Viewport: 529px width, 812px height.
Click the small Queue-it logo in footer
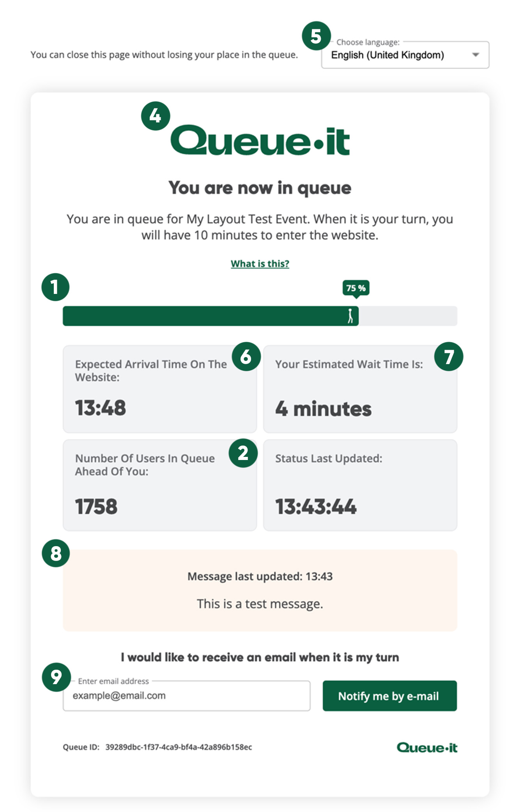[427, 747]
